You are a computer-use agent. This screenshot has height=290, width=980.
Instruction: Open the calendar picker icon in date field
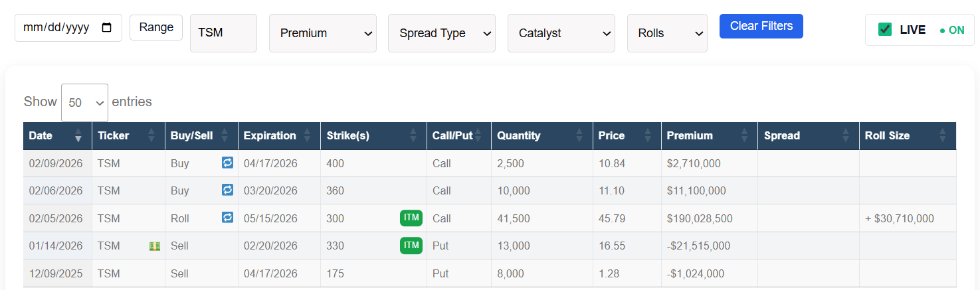[x=106, y=28]
